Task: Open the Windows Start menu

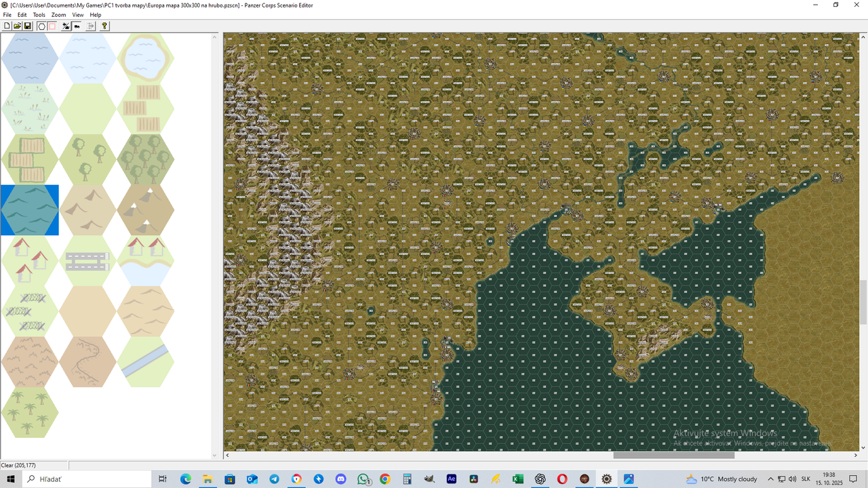Action: [11, 479]
